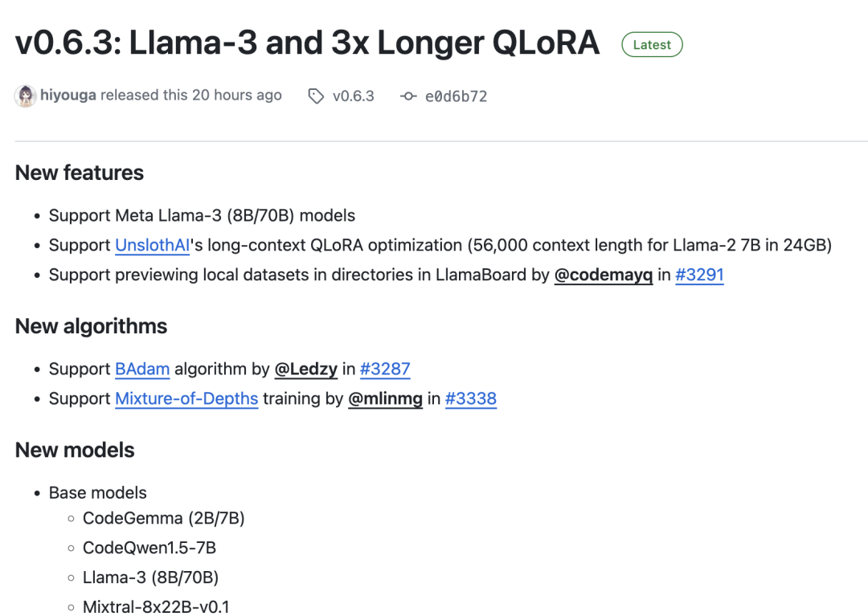Follow the UnslothAI link
Viewport: 868px width, 616px height.
click(x=153, y=245)
